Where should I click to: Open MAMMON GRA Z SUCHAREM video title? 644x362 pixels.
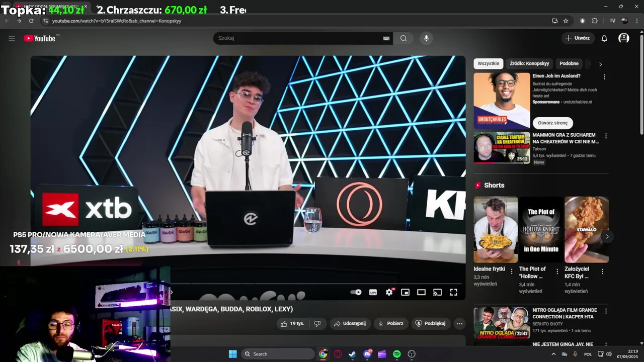coord(566,138)
